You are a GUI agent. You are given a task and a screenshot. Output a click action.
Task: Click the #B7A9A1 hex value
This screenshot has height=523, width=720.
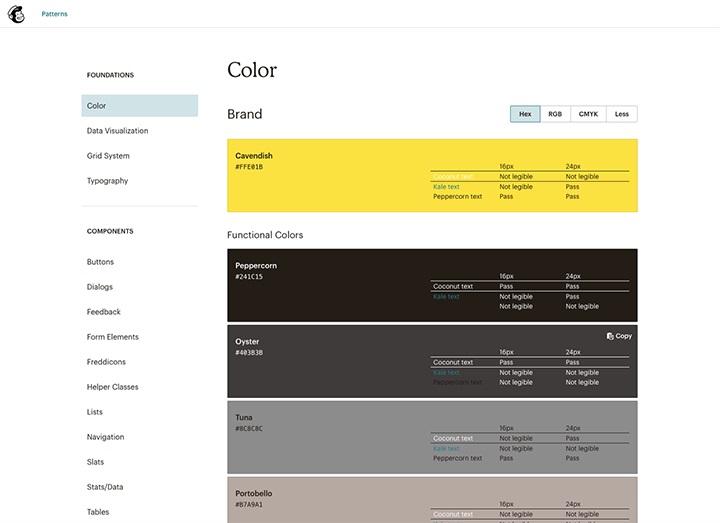click(x=249, y=505)
